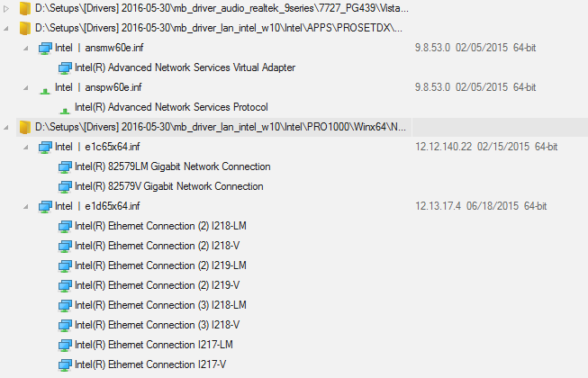Viewport: 588px width, 378px height.
Task: Click version 12.13.17.4 of e1d65x64.inf
Action: pyautogui.click(x=438, y=206)
